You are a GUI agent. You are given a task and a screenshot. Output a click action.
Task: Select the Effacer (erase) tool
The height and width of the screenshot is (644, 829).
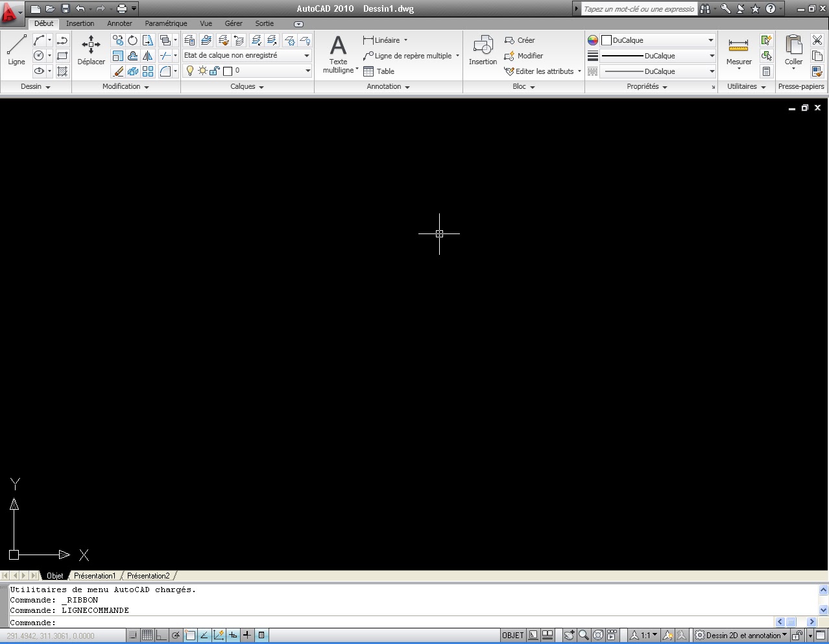pyautogui.click(x=118, y=71)
